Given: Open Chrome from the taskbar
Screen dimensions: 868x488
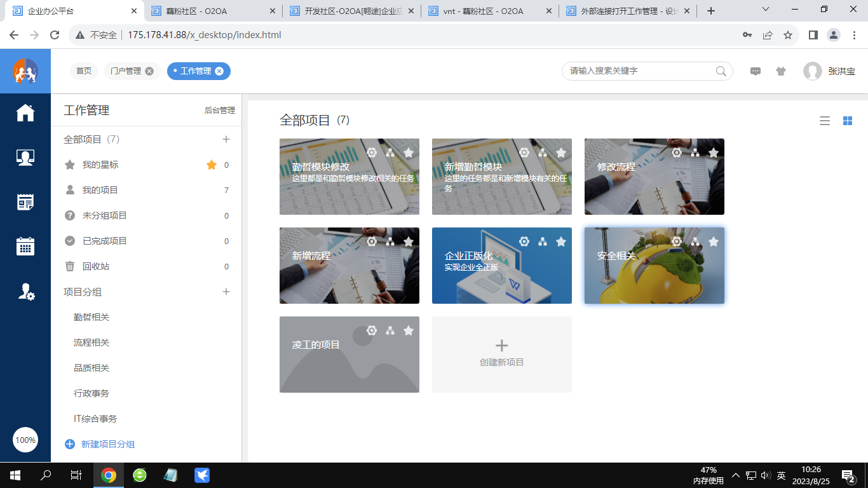Looking at the screenshot, I should 109,475.
